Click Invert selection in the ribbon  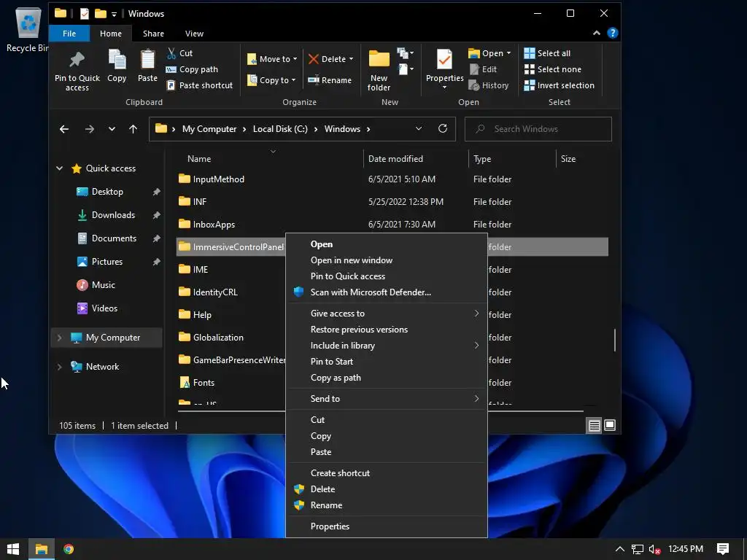point(559,85)
